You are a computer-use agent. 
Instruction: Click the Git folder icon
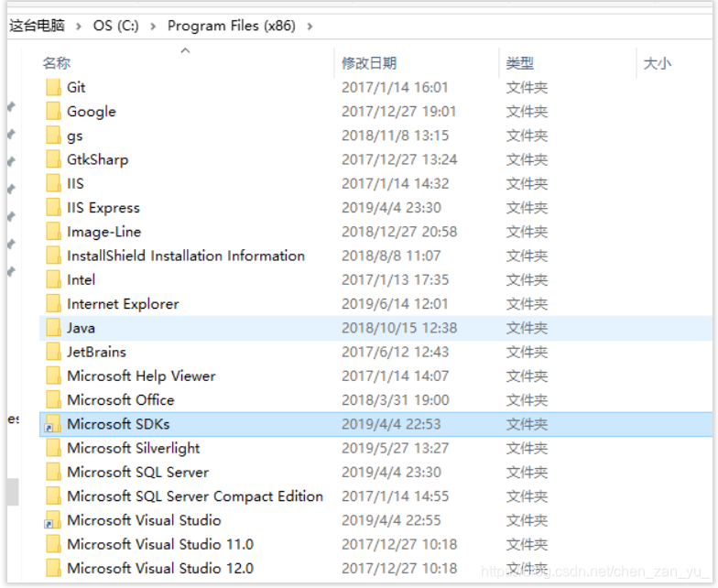(53, 87)
